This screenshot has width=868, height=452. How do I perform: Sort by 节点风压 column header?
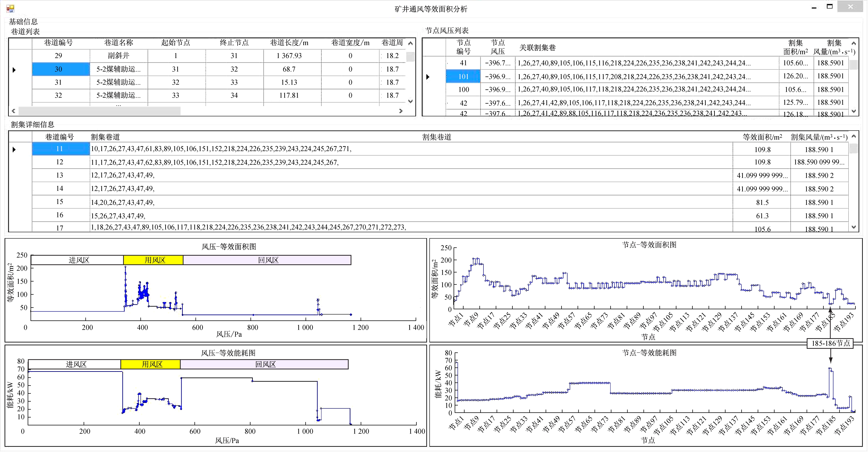pyautogui.click(x=497, y=47)
